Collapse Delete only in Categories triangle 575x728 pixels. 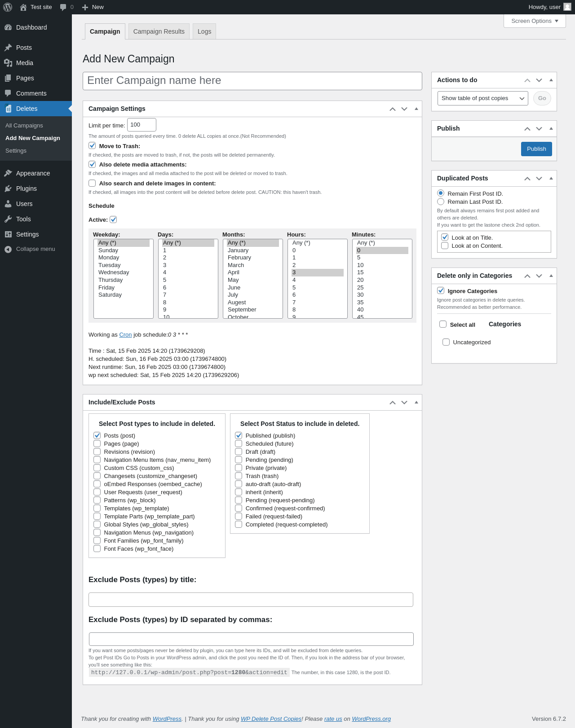click(551, 276)
